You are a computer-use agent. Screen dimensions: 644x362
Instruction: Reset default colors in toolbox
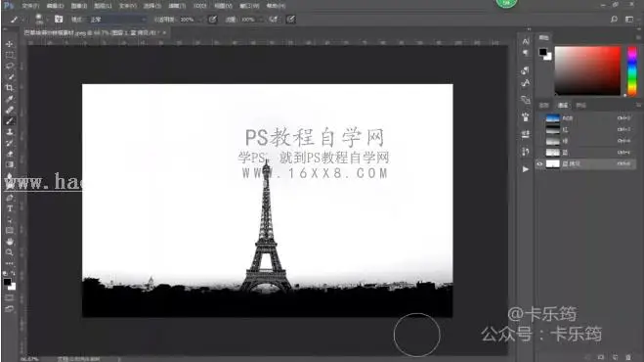[5, 273]
